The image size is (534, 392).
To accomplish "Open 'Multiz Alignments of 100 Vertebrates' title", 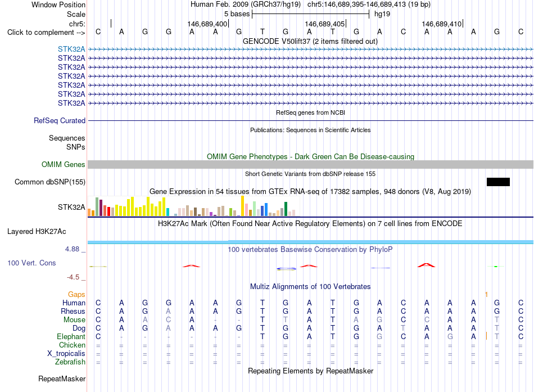I will pyautogui.click(x=310, y=286).
